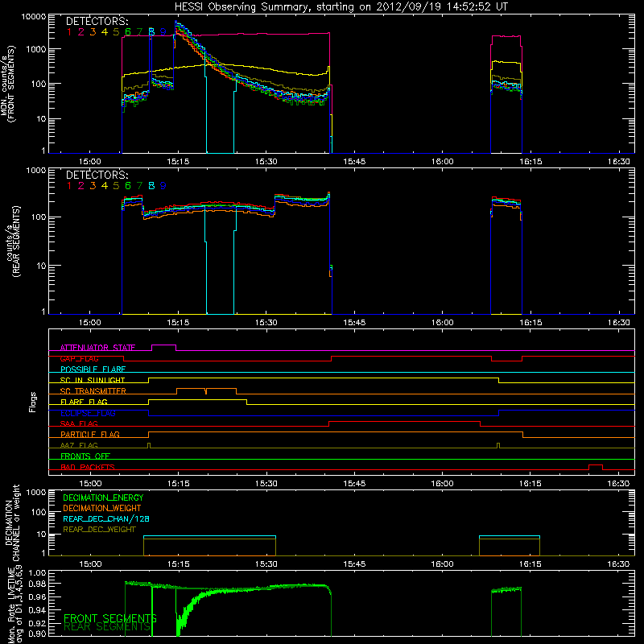The width and height of the screenshot is (644, 644).
Task: Click the DECIMATION_WEIGHT legend entry
Action: [102, 508]
